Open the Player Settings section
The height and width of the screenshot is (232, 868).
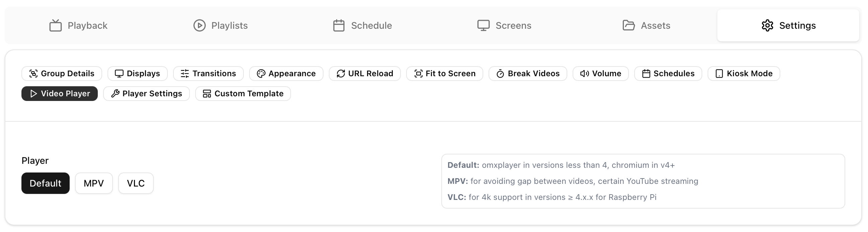point(146,94)
